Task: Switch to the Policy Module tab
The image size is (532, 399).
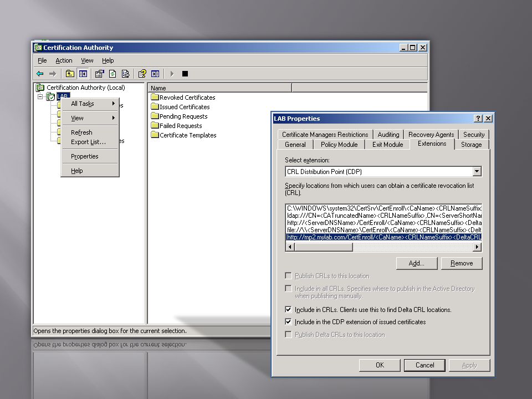Action: tap(339, 145)
